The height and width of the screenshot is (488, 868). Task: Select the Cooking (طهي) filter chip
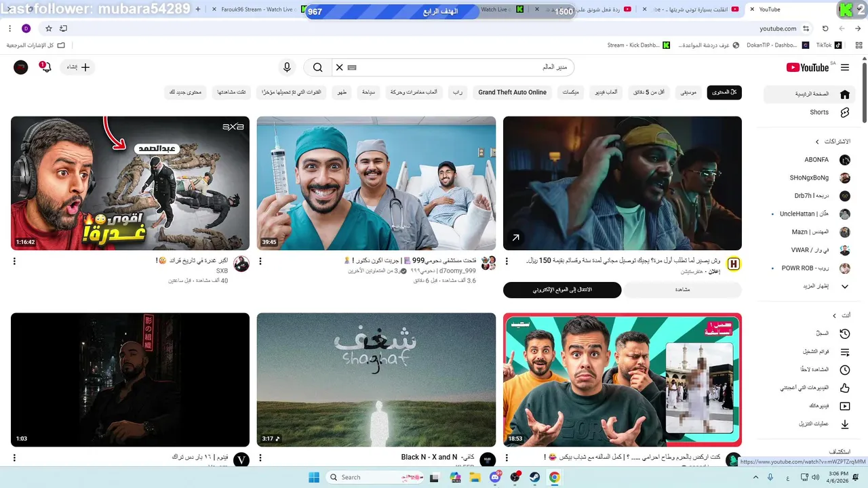click(x=342, y=92)
